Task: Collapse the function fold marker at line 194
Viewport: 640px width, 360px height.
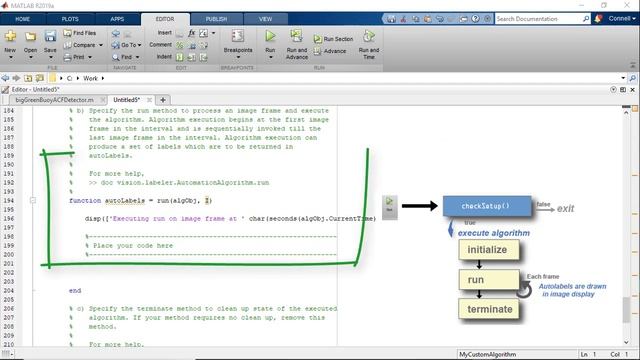Action: click(x=33, y=200)
